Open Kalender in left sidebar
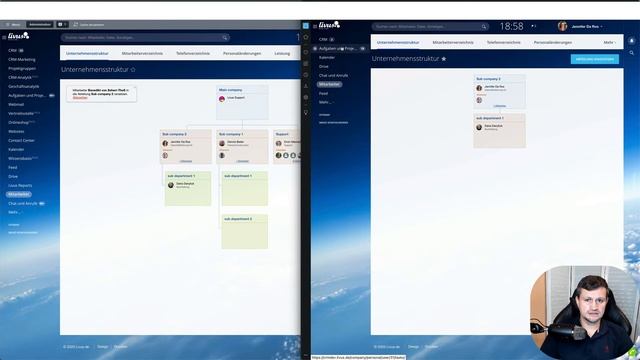Screen dimensions: 640x360 [x=16, y=149]
